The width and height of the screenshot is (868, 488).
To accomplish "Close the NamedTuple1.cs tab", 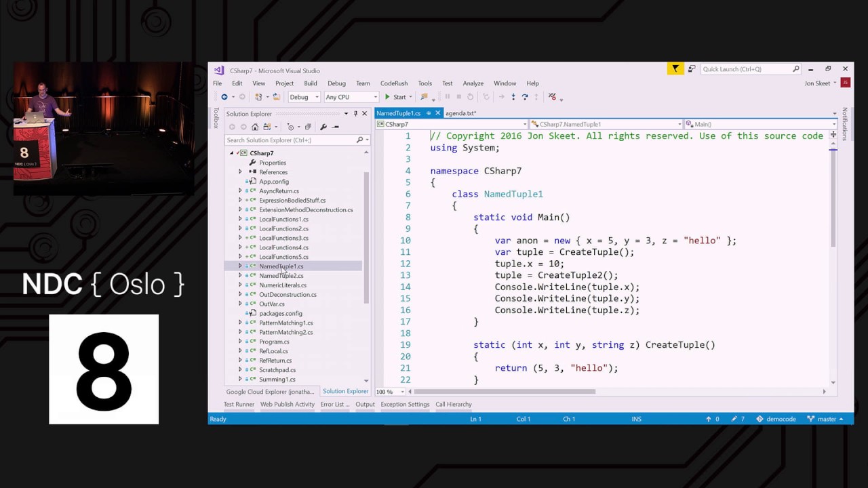I will pyautogui.click(x=437, y=113).
